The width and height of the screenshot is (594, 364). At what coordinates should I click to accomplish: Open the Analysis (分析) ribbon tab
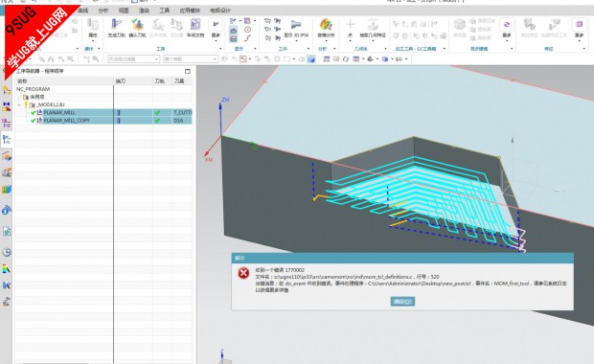(x=103, y=11)
